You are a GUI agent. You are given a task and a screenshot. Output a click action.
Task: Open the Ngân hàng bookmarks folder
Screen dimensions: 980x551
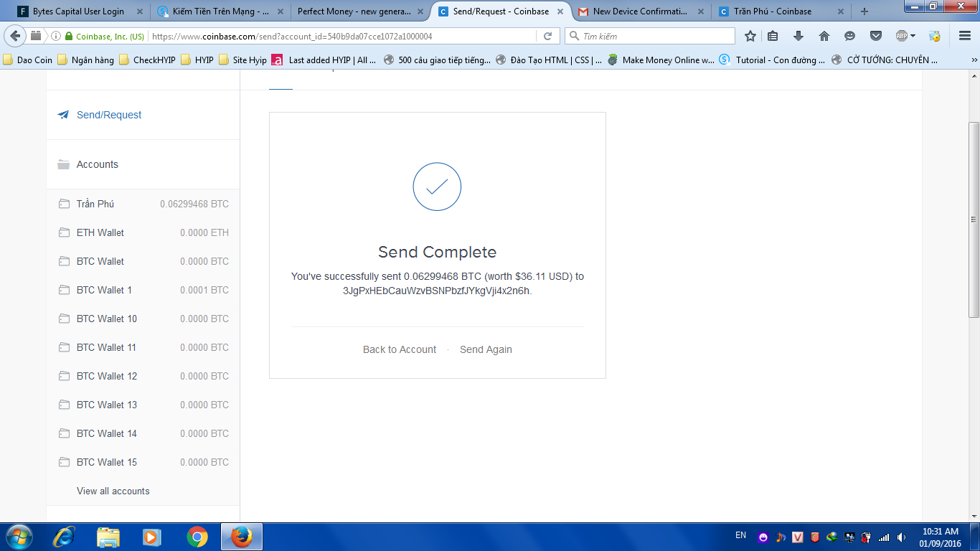(x=86, y=60)
